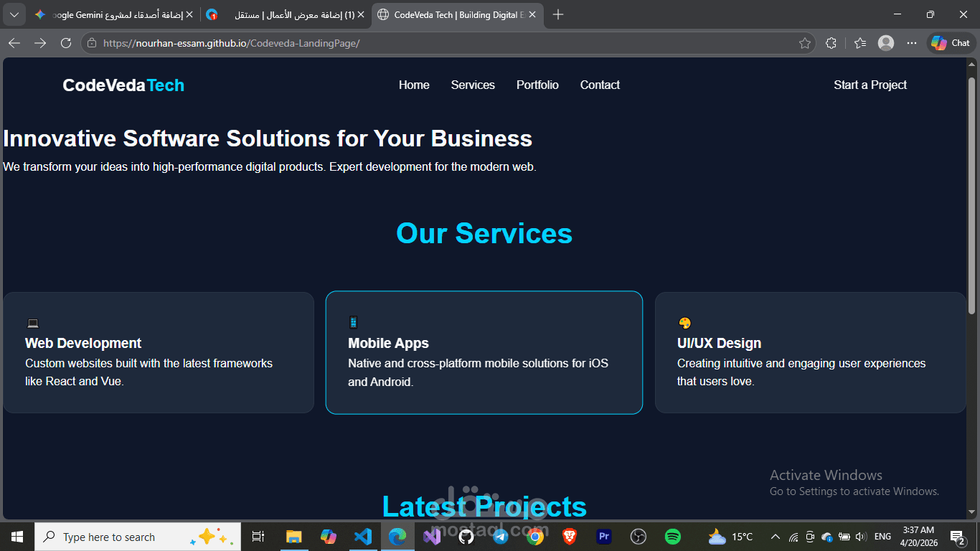Open Spotify from the taskbar
This screenshot has width=980, height=551.
(673, 537)
